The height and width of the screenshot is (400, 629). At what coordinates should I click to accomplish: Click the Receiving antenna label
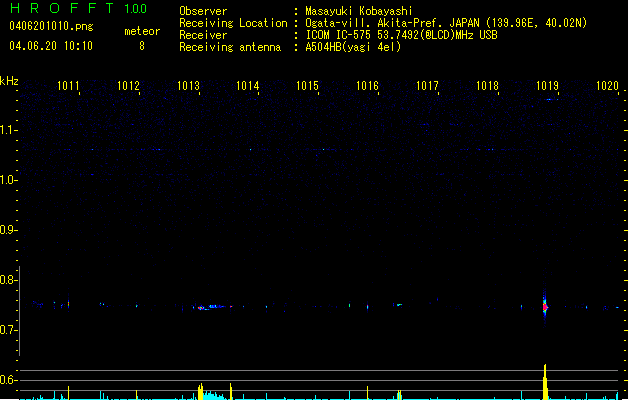[x=230, y=47]
